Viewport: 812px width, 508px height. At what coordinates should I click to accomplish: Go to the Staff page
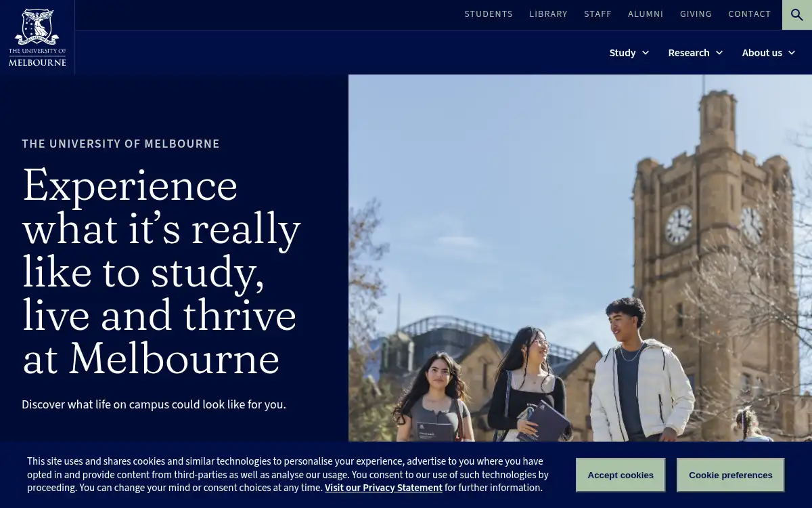(598, 14)
